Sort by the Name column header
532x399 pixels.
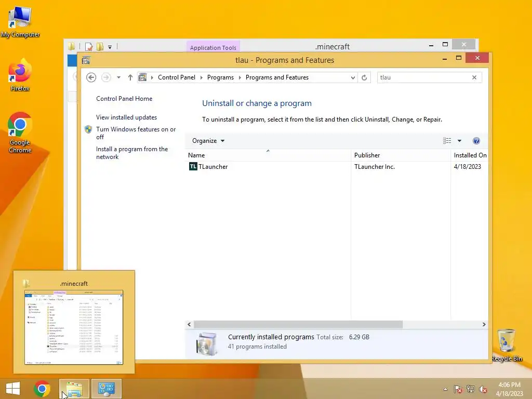268,155
